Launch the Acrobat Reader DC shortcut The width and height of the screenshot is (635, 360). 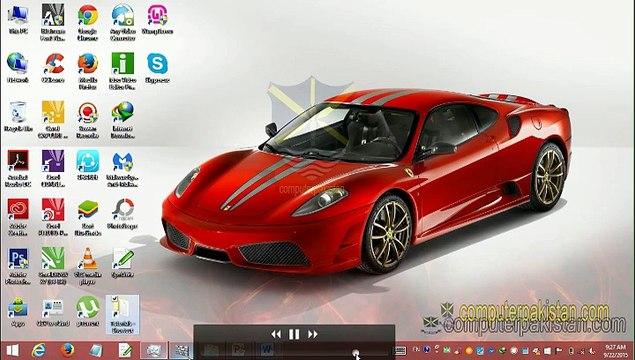(x=18, y=168)
